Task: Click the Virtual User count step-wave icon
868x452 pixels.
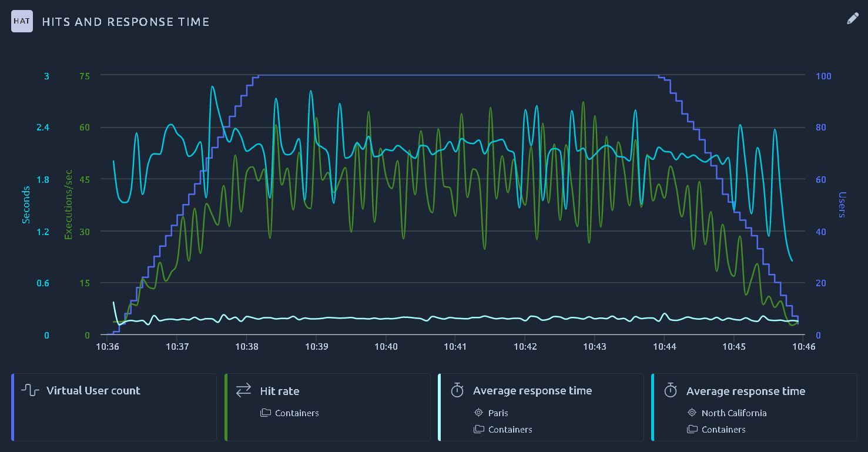Action: 31,390
